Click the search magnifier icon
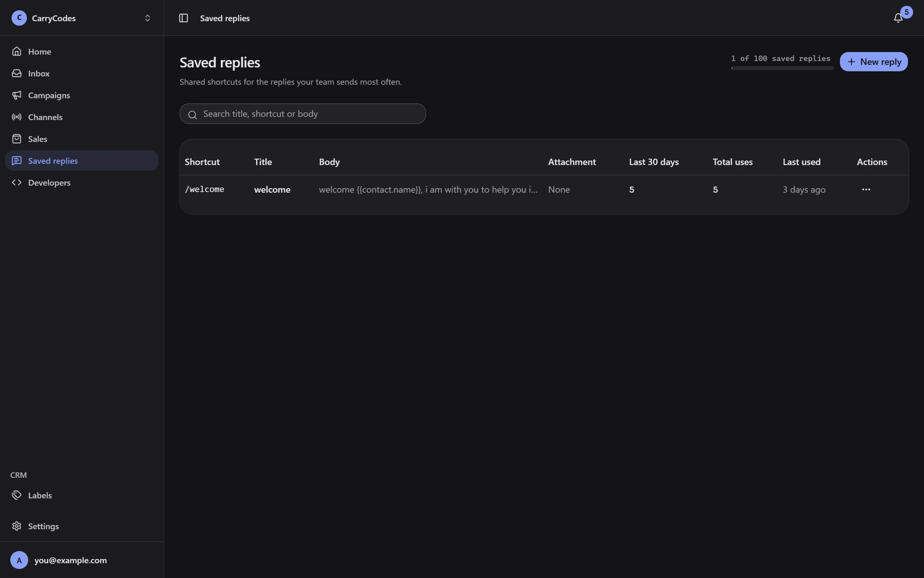This screenshot has width=924, height=578. pyautogui.click(x=193, y=114)
